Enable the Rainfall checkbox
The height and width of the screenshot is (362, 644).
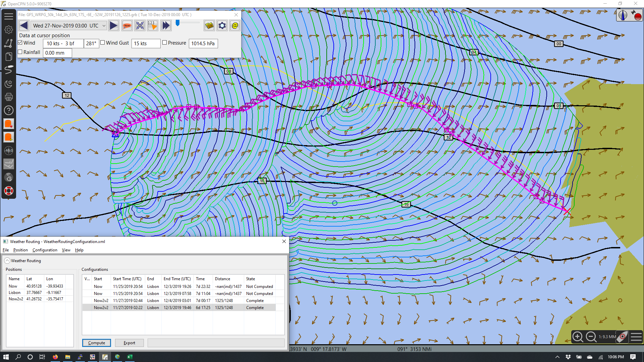tap(20, 52)
